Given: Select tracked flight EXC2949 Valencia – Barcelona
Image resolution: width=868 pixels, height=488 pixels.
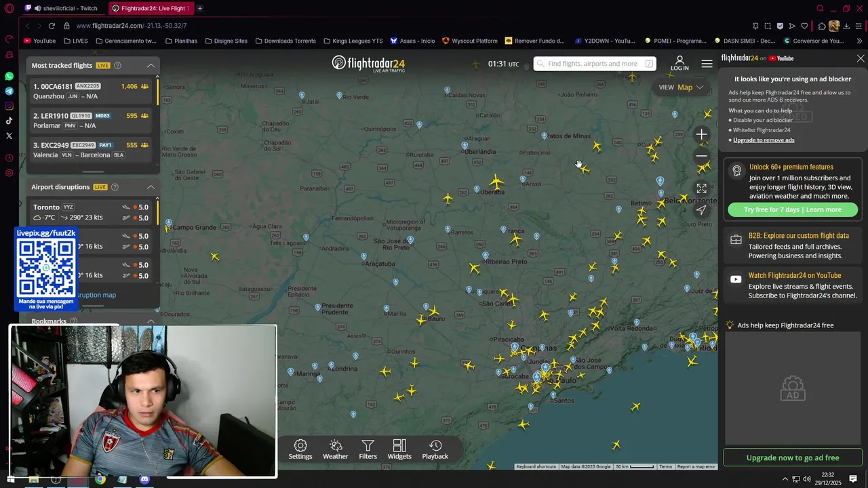Looking at the screenshot, I should point(92,150).
